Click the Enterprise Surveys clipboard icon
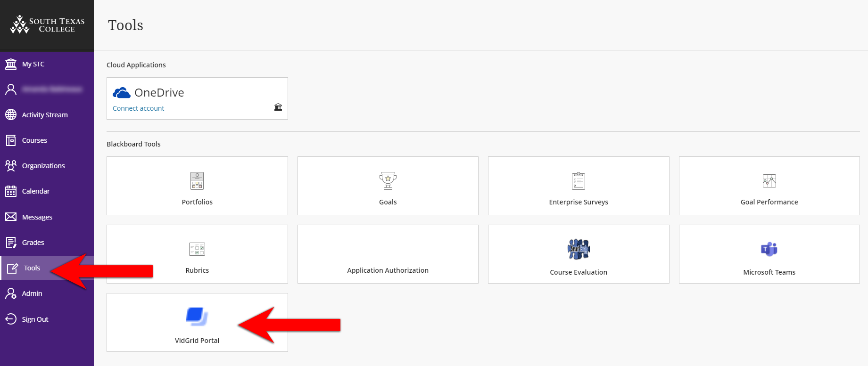This screenshot has width=868, height=366. (579, 181)
